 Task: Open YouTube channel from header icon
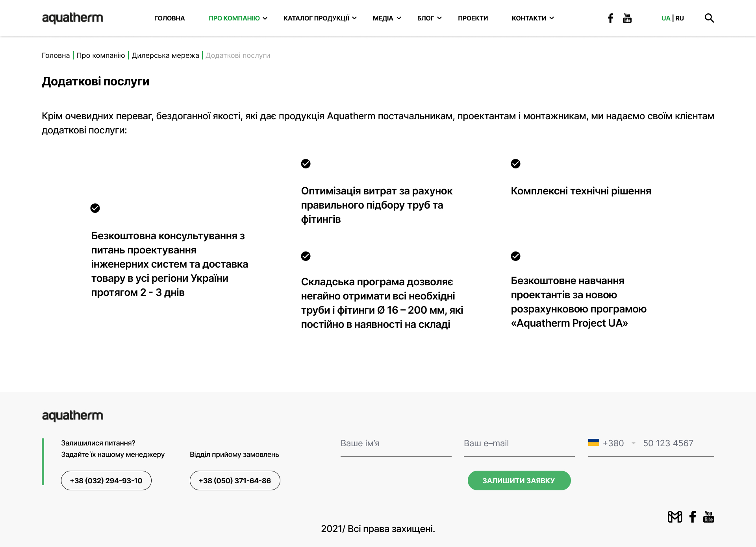[x=627, y=18]
